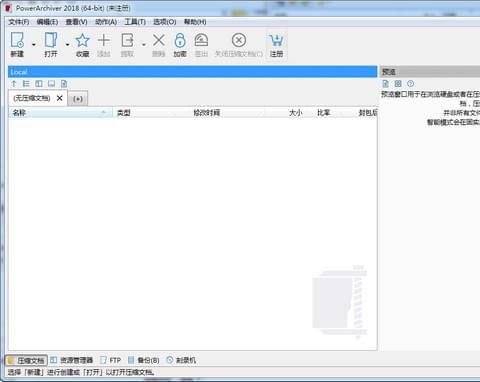Screen dimensions: 480x382
Task: Switch to the 备份(B) bottom tab
Action: pyautogui.click(x=144, y=360)
